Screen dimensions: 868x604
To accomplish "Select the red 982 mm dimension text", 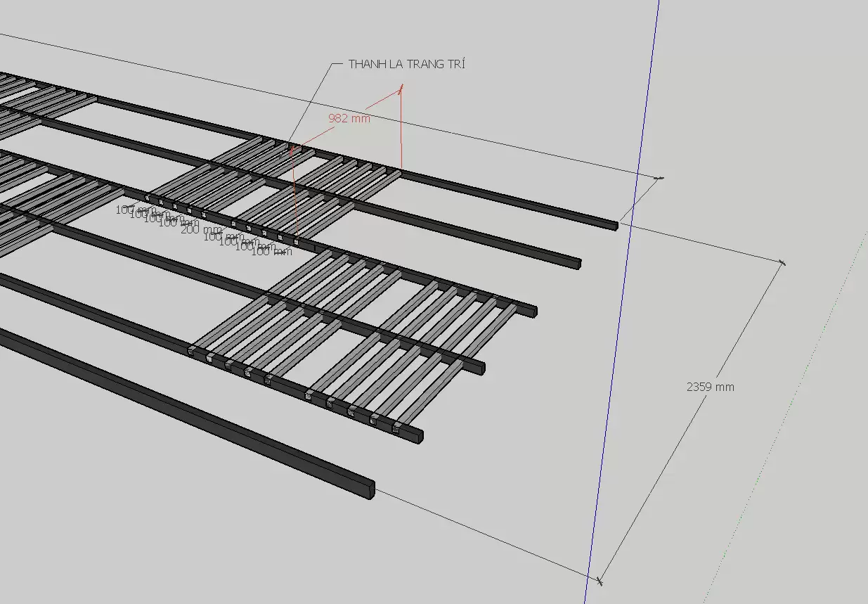I will (x=349, y=118).
